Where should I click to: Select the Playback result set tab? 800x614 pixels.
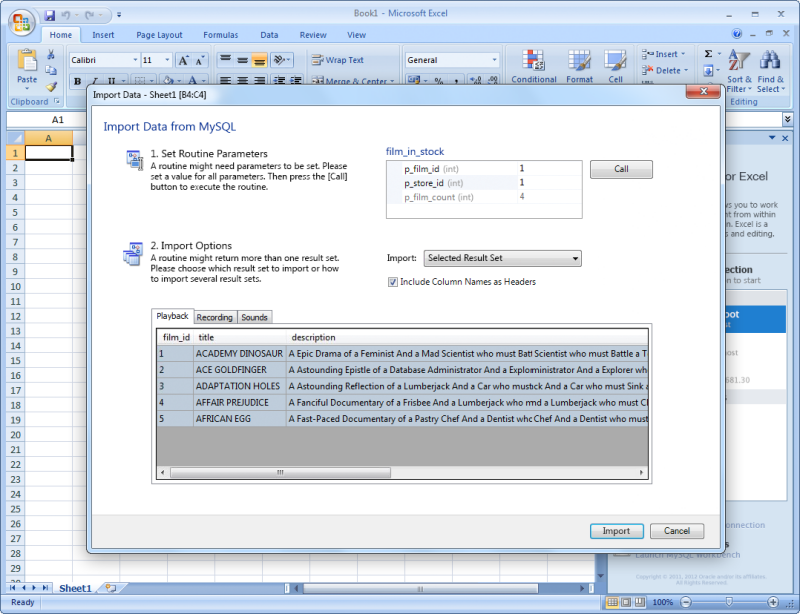(172, 316)
